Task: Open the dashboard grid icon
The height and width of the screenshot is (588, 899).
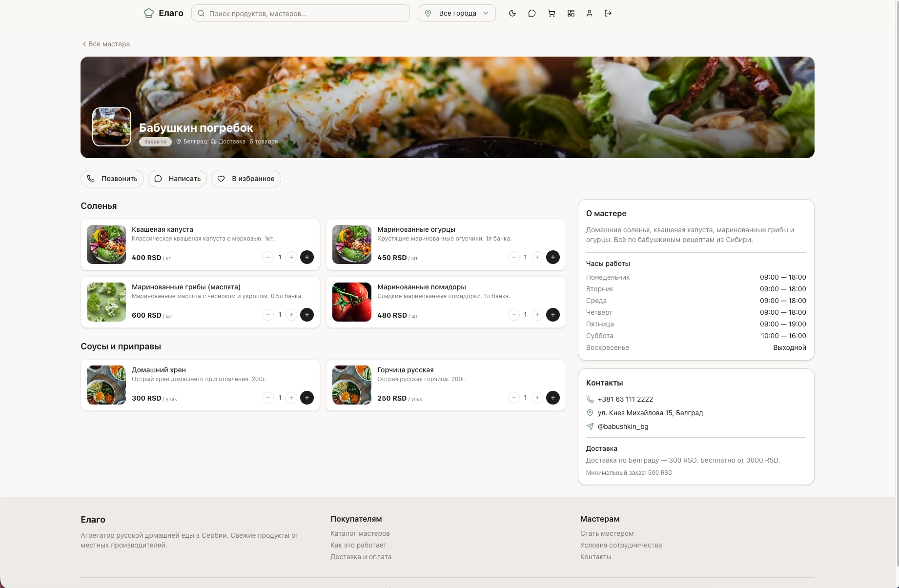Action: (x=571, y=13)
